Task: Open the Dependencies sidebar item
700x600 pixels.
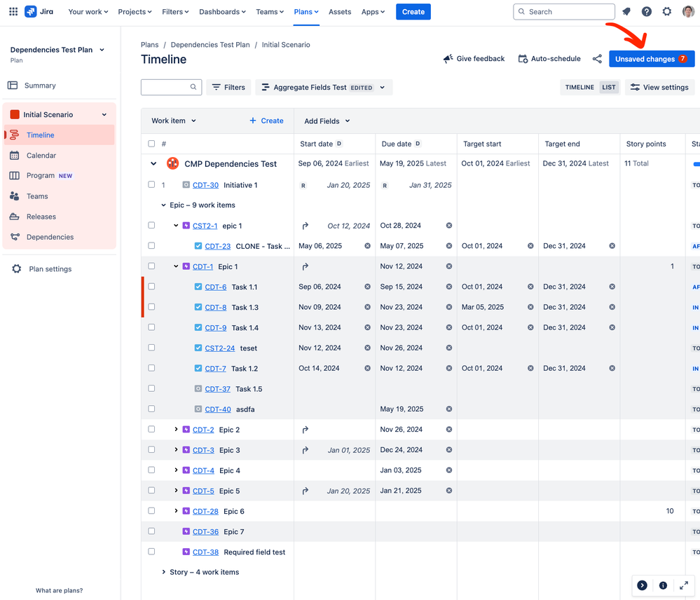Action: [50, 237]
